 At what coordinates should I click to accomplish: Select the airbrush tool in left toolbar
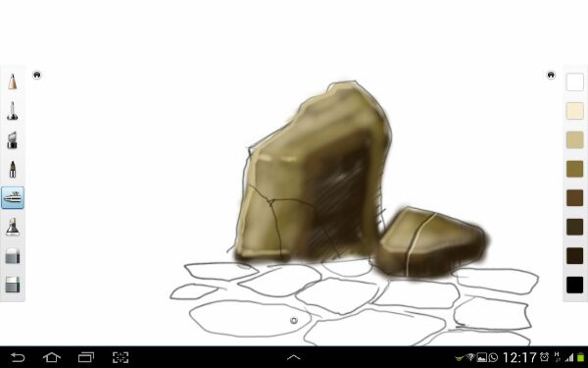pyautogui.click(x=13, y=111)
